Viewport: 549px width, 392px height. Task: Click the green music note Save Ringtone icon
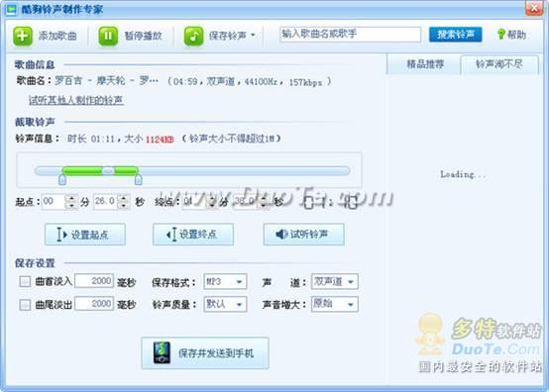193,36
